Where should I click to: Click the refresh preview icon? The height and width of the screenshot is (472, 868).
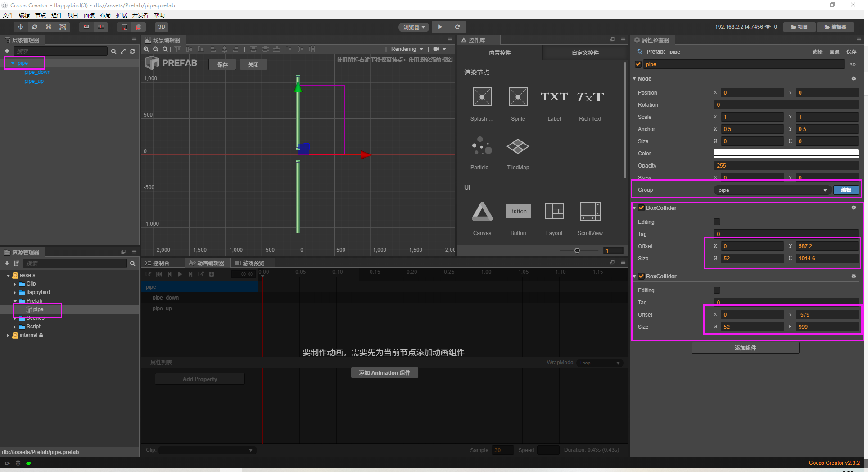coord(457,27)
